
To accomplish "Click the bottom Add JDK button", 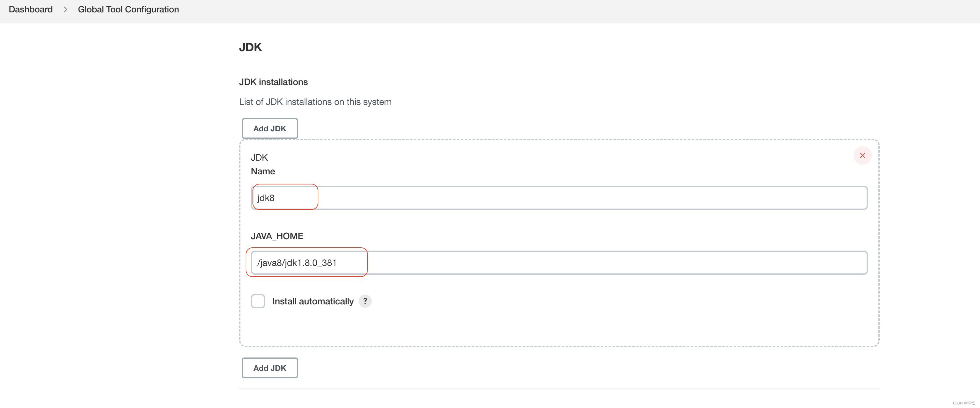I will tap(270, 368).
